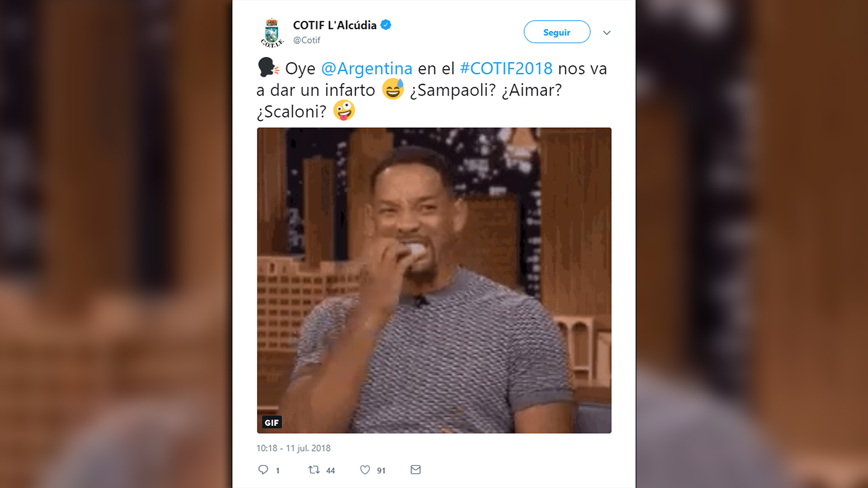
Task: Open the COTIF L'Alcúdia profile name
Action: 335,25
